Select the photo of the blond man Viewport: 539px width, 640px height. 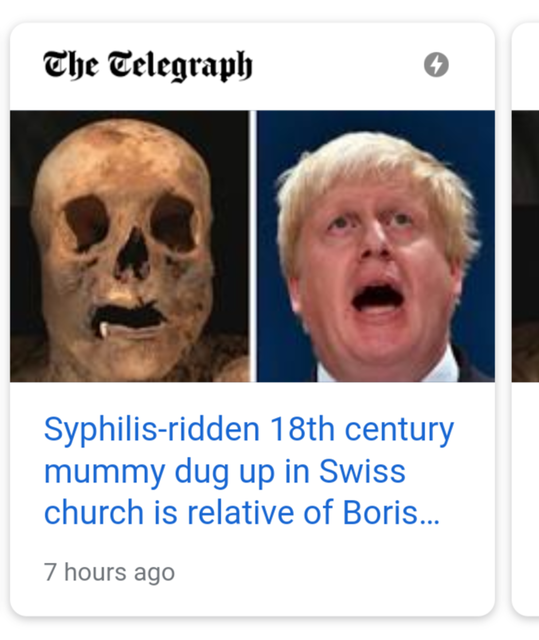[x=376, y=246]
